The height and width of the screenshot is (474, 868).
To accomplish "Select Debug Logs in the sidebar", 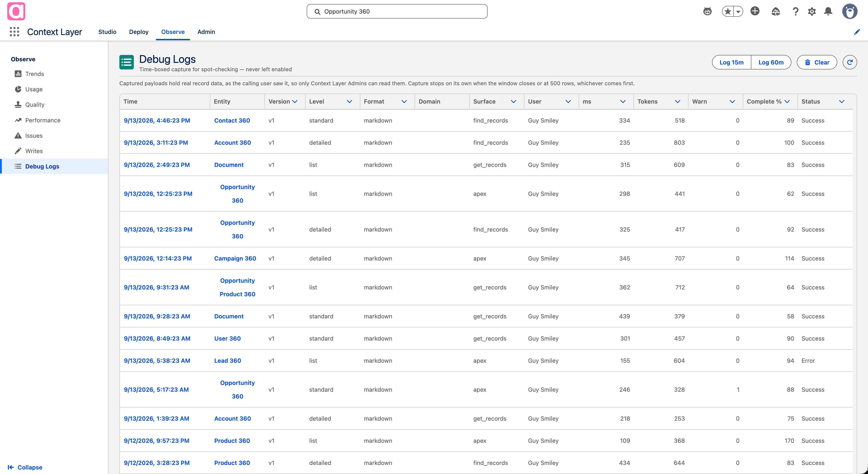I will [x=54, y=166].
